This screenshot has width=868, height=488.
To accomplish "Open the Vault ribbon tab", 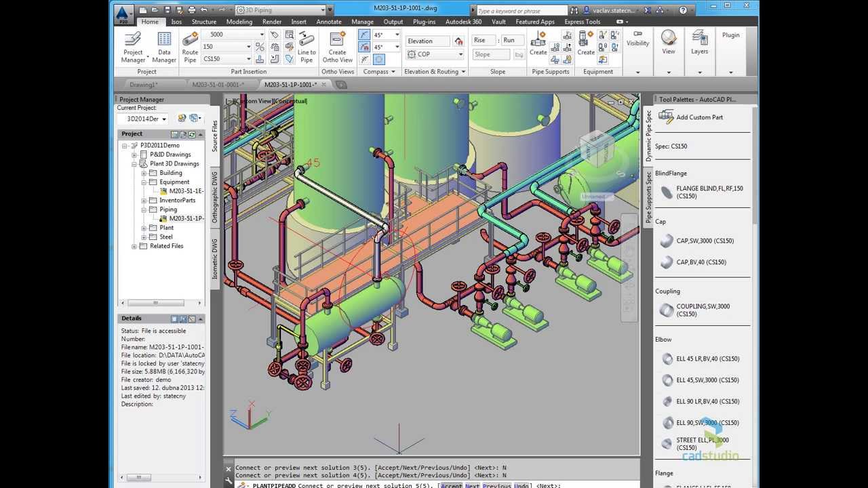I will click(x=498, y=22).
